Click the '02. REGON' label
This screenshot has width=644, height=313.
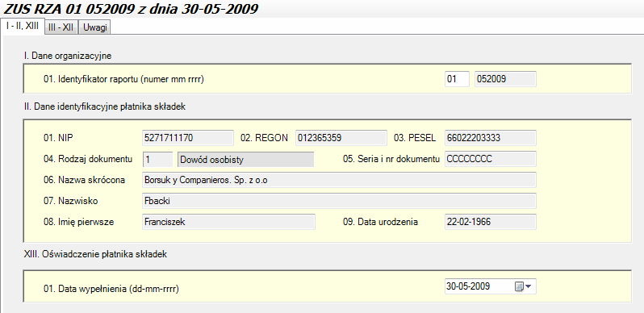[264, 138]
